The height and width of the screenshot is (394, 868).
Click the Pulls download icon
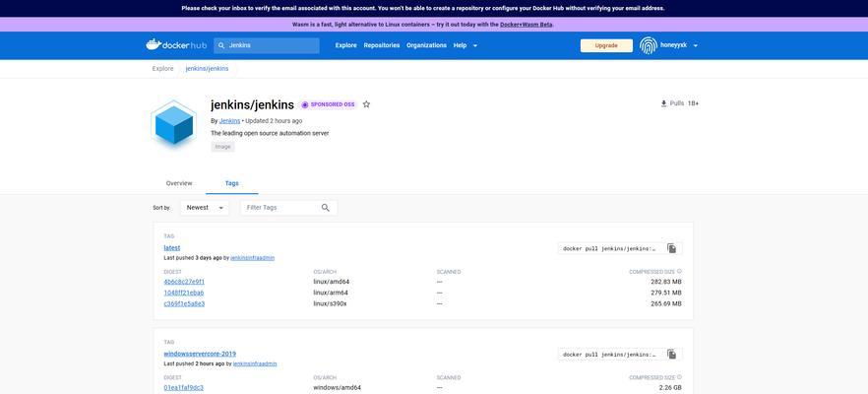663,103
